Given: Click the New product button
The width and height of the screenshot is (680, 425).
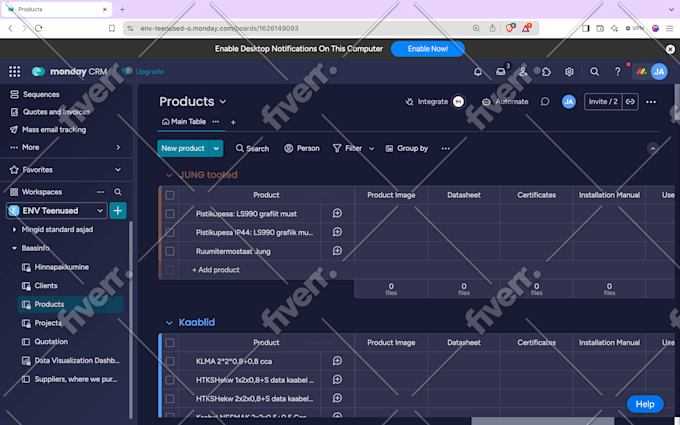Looking at the screenshot, I should pos(183,148).
